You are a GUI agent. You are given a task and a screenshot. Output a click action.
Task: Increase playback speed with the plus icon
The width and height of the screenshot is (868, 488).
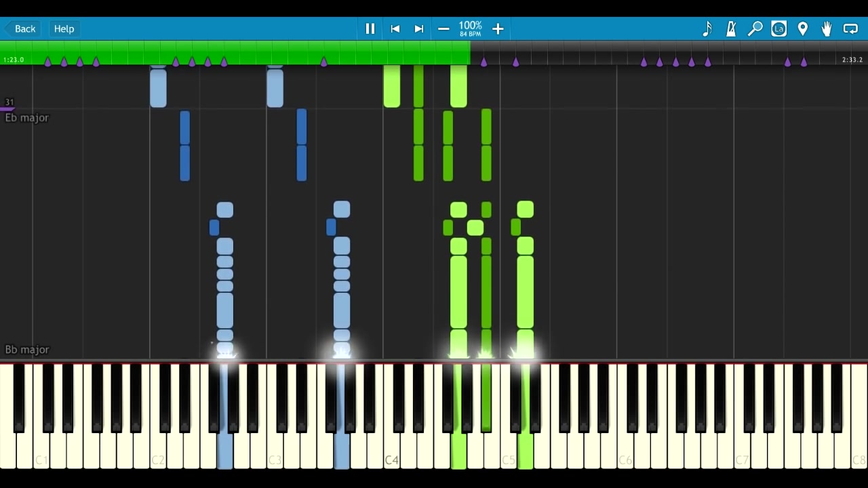tap(498, 28)
